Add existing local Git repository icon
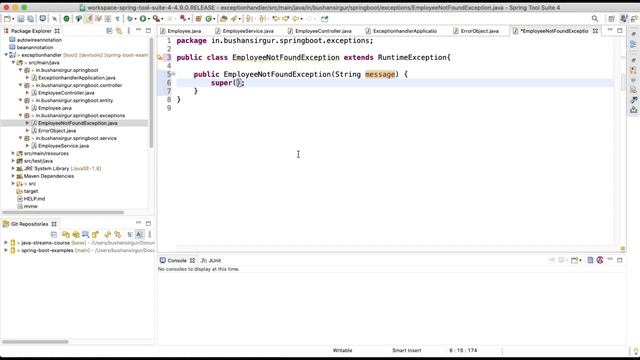 pos(66,234)
